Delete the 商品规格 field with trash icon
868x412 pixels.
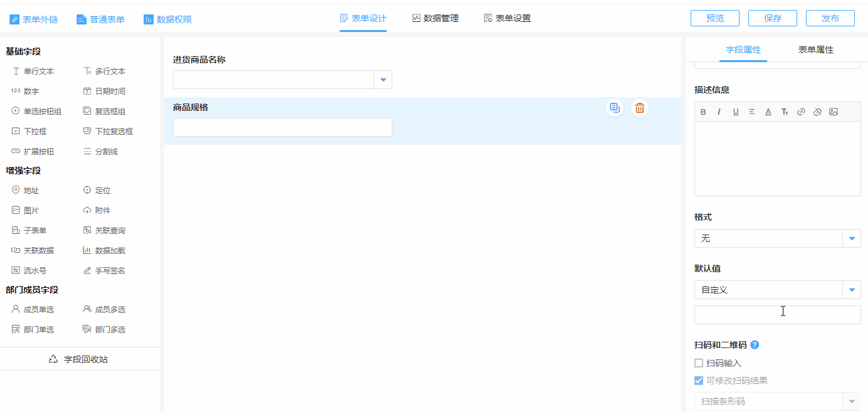[639, 108]
